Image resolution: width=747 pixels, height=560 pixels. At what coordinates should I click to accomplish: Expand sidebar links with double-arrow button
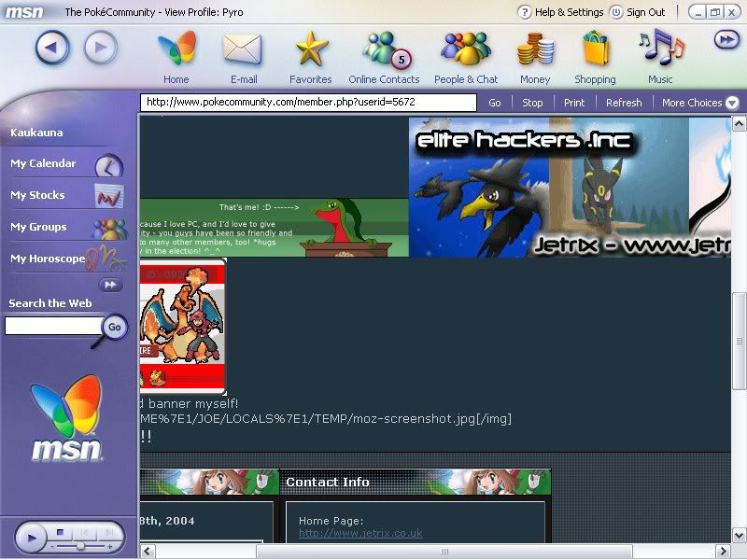click(x=110, y=285)
